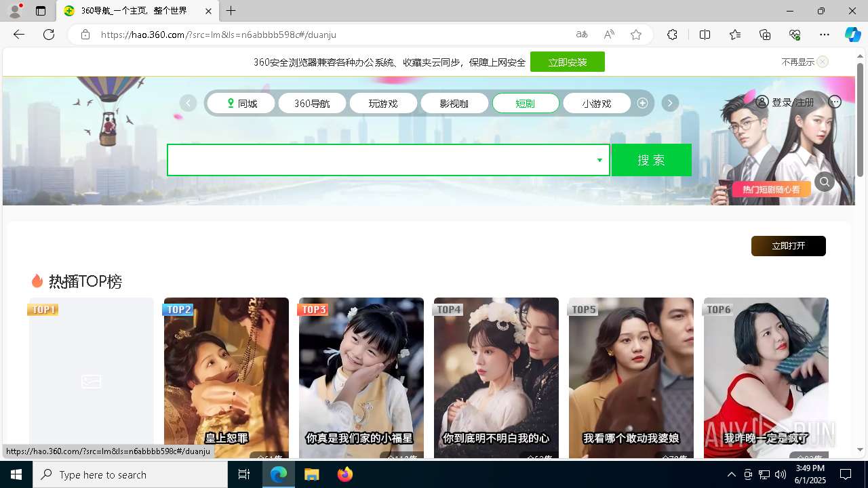Open the Windows Start menu

click(x=16, y=474)
